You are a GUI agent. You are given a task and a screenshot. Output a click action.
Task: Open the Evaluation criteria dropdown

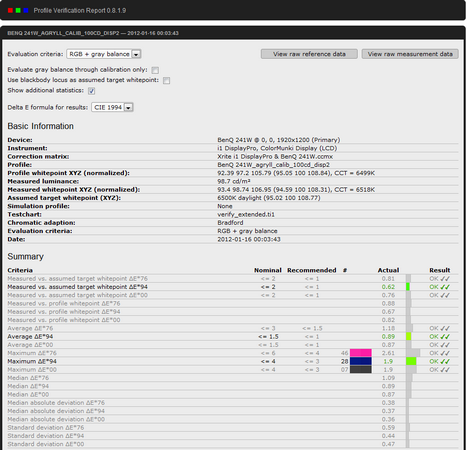(x=104, y=54)
